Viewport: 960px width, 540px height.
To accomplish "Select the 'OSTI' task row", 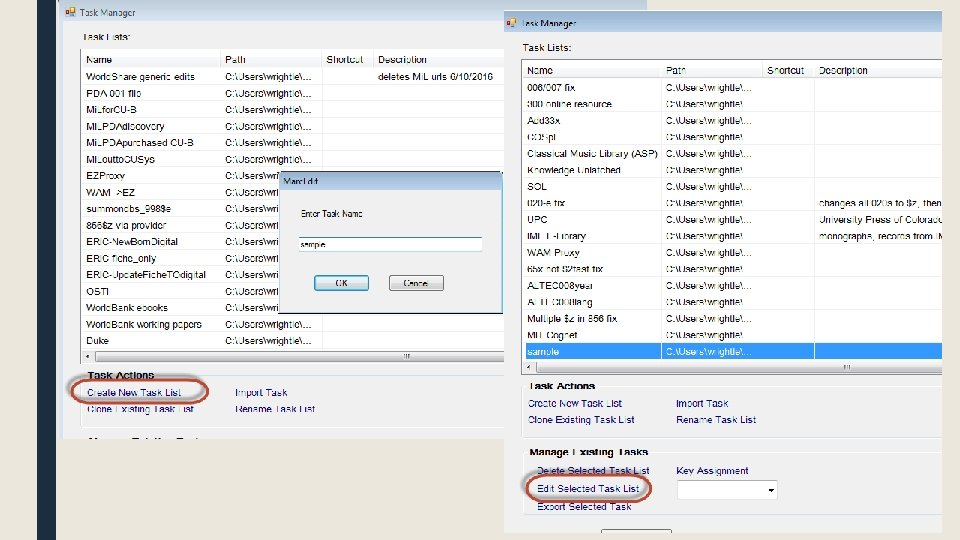I will [x=181, y=291].
